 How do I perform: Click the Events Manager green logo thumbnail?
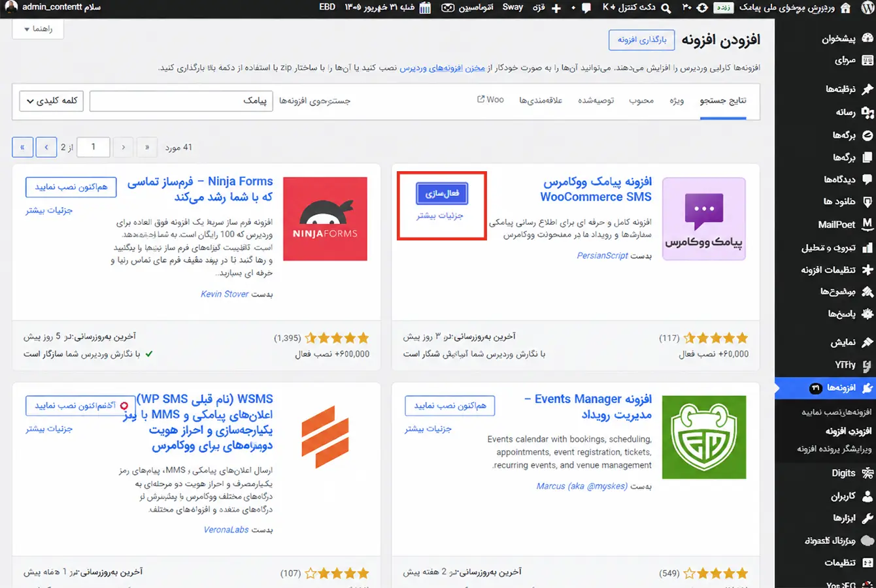click(704, 437)
